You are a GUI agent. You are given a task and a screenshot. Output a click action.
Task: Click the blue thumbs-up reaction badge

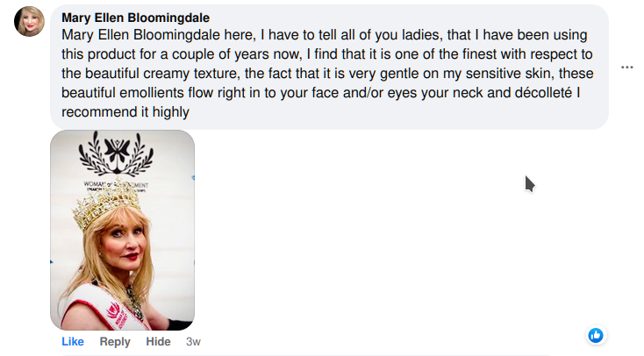pyautogui.click(x=596, y=336)
